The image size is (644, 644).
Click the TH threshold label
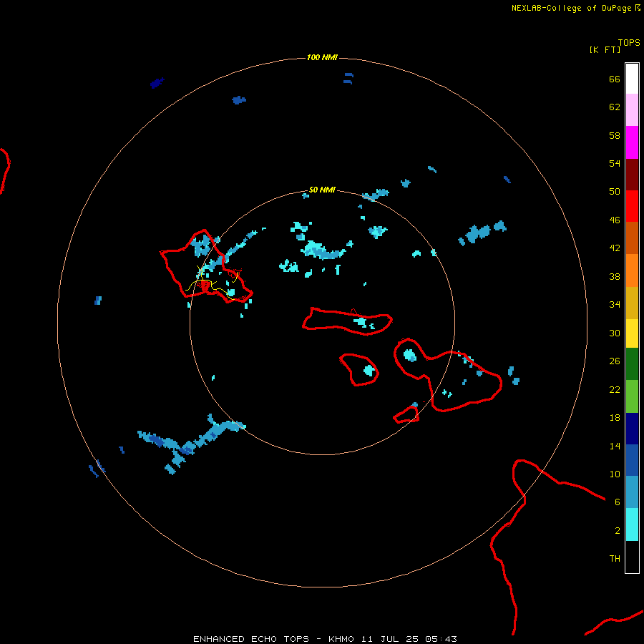pos(615,558)
